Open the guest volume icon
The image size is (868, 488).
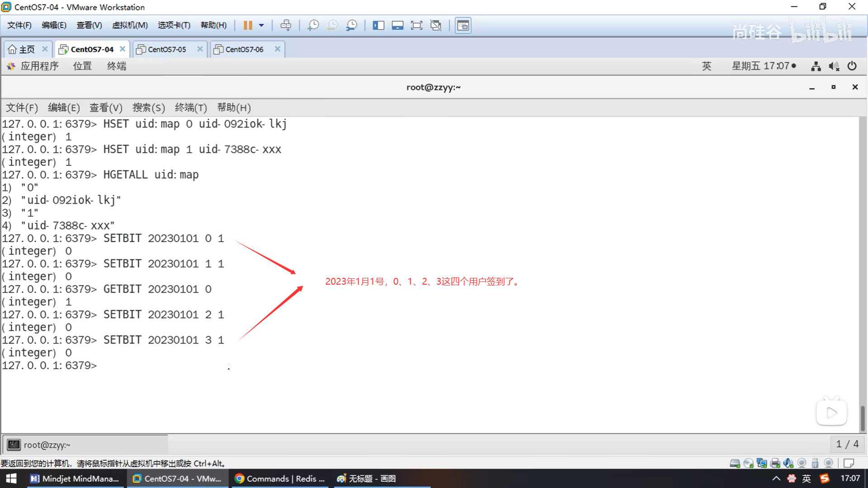834,66
